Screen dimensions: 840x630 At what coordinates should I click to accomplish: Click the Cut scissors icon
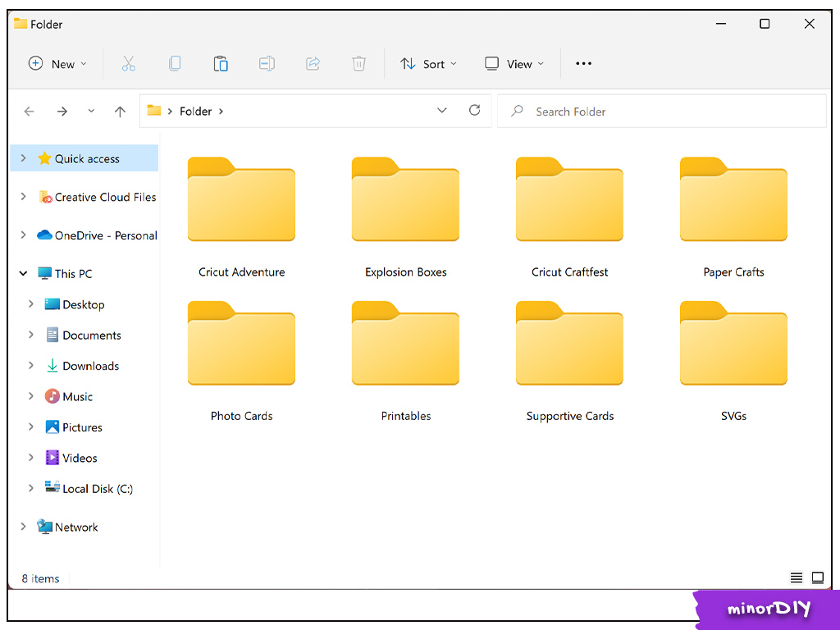[129, 64]
